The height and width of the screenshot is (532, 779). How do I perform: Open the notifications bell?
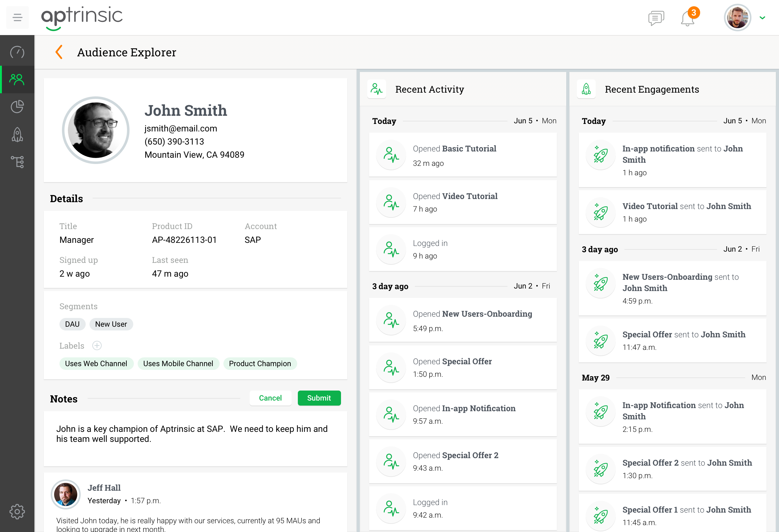coord(687,18)
